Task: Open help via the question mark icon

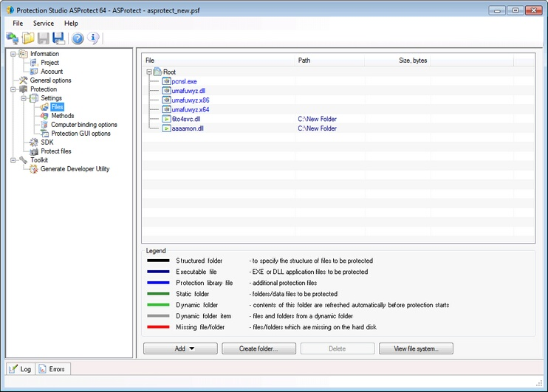Action: (78, 38)
